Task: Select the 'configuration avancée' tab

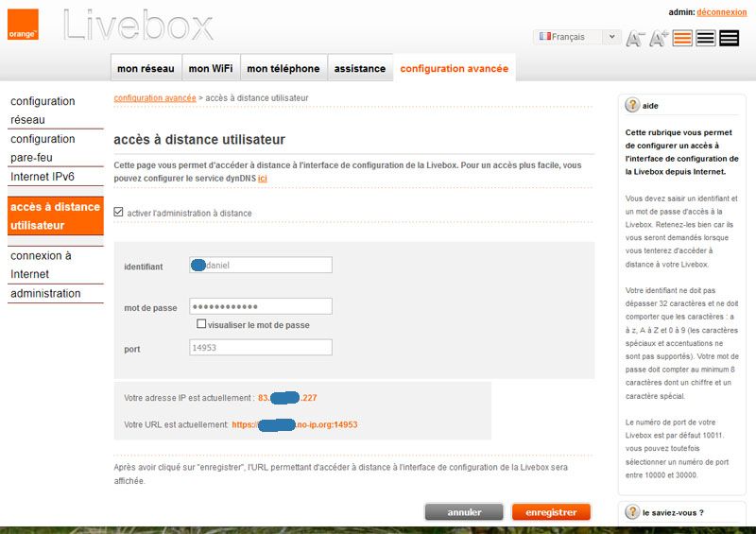Action: point(455,68)
